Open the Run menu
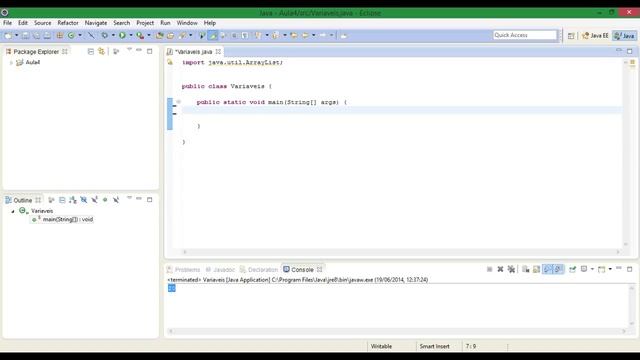 tap(165, 23)
